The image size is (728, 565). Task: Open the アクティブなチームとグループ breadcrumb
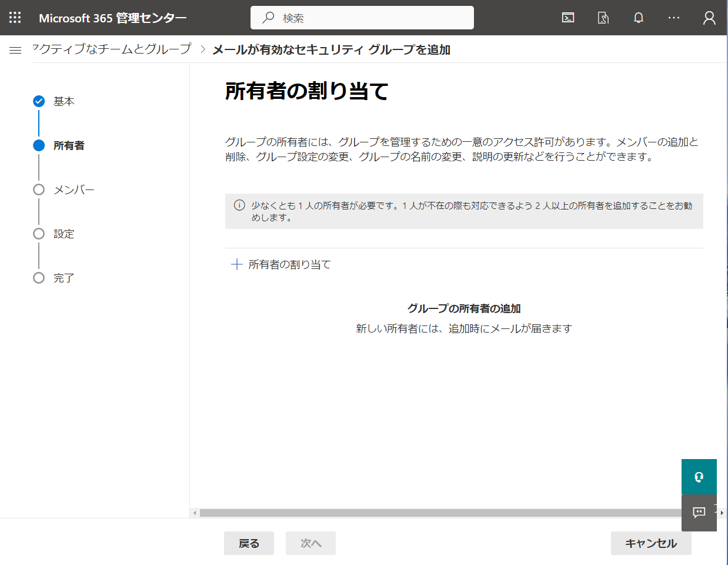[112, 49]
